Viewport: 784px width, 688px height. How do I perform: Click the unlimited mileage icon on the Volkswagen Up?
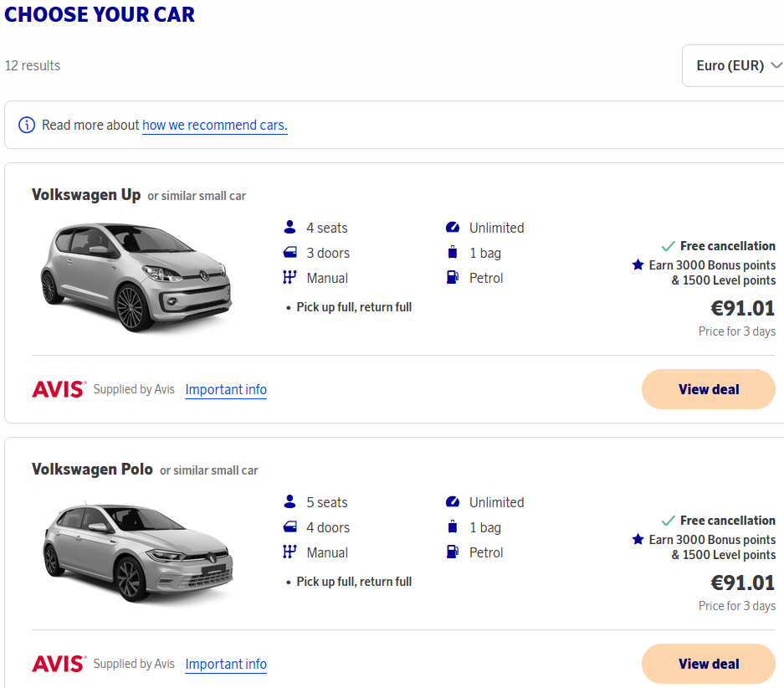pyautogui.click(x=453, y=228)
